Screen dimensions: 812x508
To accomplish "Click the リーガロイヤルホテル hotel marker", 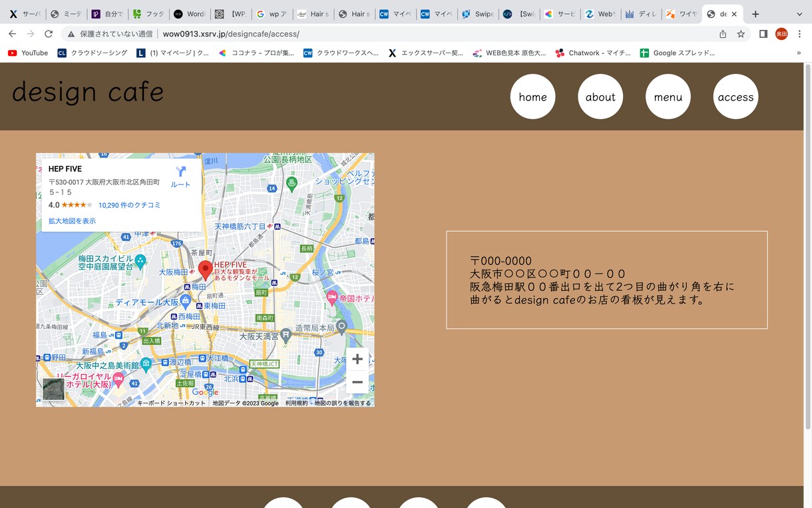I will 118,380.
